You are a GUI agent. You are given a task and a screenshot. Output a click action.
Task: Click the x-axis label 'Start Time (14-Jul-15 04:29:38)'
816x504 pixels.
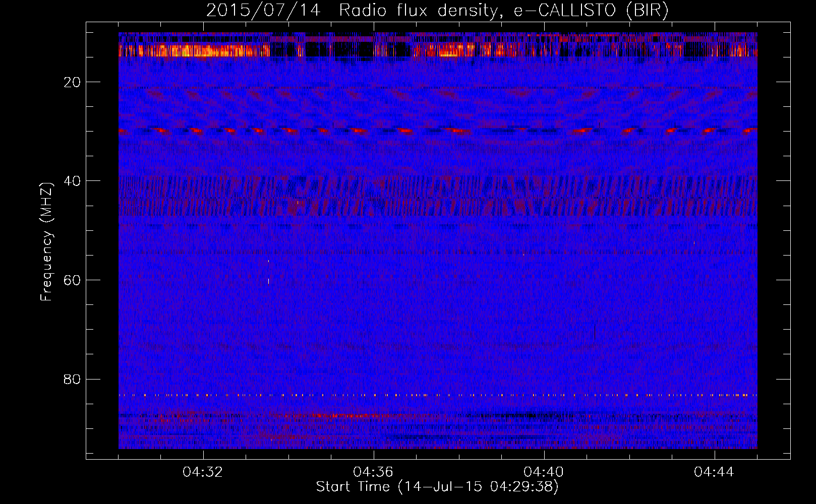[x=437, y=487]
